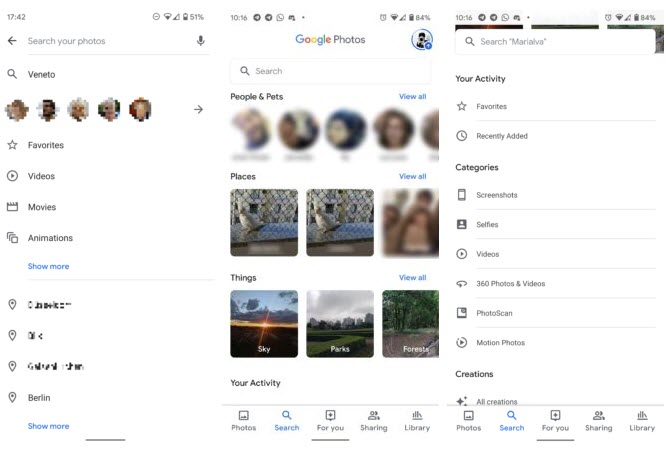The height and width of the screenshot is (450, 666).
Task: Open the Selfies category
Action: (487, 225)
